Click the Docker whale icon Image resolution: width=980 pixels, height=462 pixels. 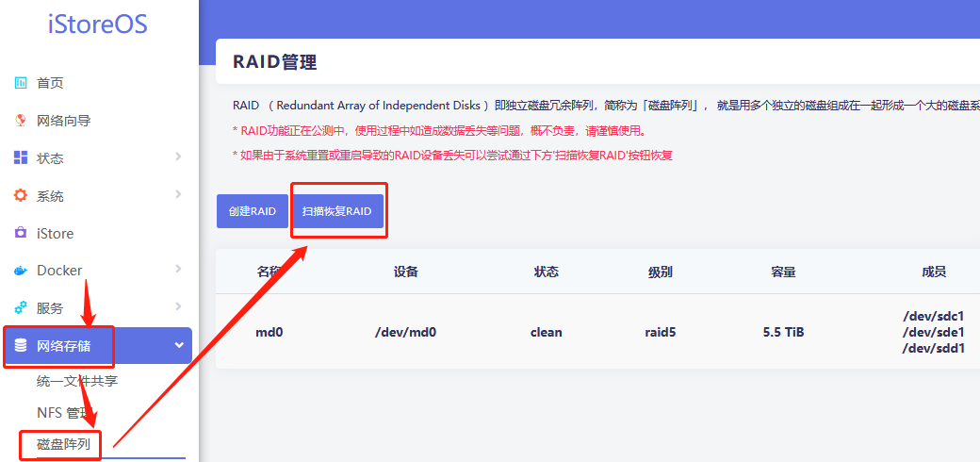point(21,271)
